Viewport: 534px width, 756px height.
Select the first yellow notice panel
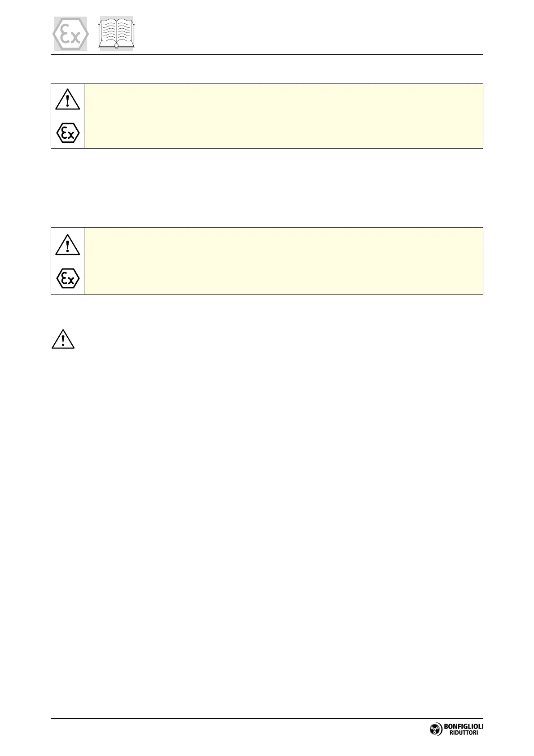[x=284, y=116]
